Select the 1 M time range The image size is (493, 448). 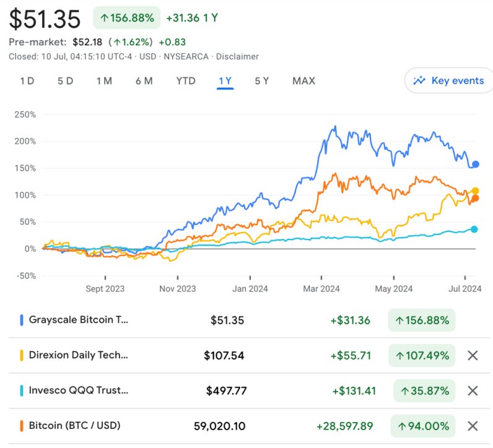[x=104, y=81]
